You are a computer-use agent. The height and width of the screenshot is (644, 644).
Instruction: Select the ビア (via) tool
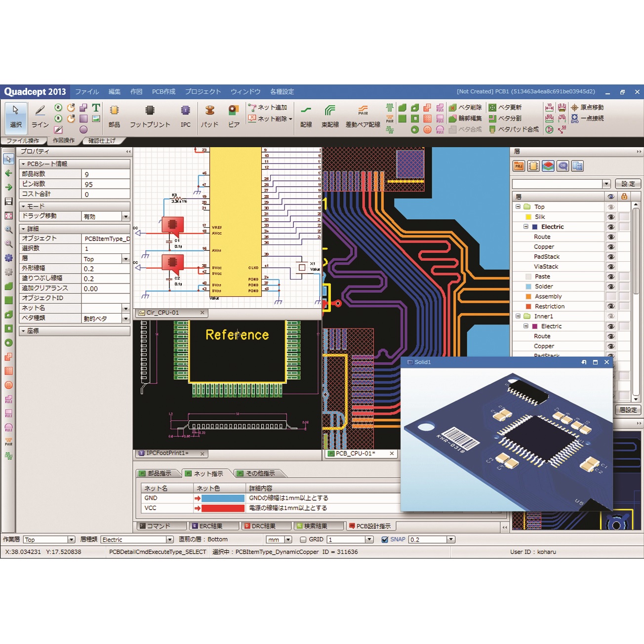[x=234, y=111]
